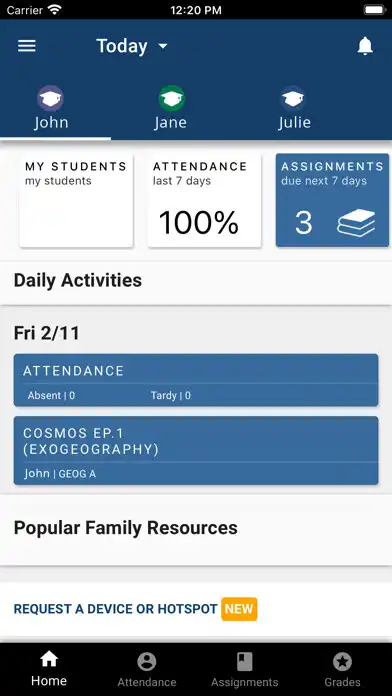Screen dimensions: 392x696
Task: Open Request a Device or Hotspot link
Action: pyautogui.click(x=115, y=609)
